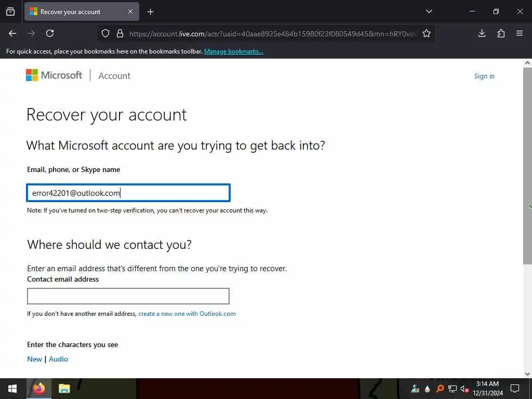Click the water drop tray icon

[428, 389]
